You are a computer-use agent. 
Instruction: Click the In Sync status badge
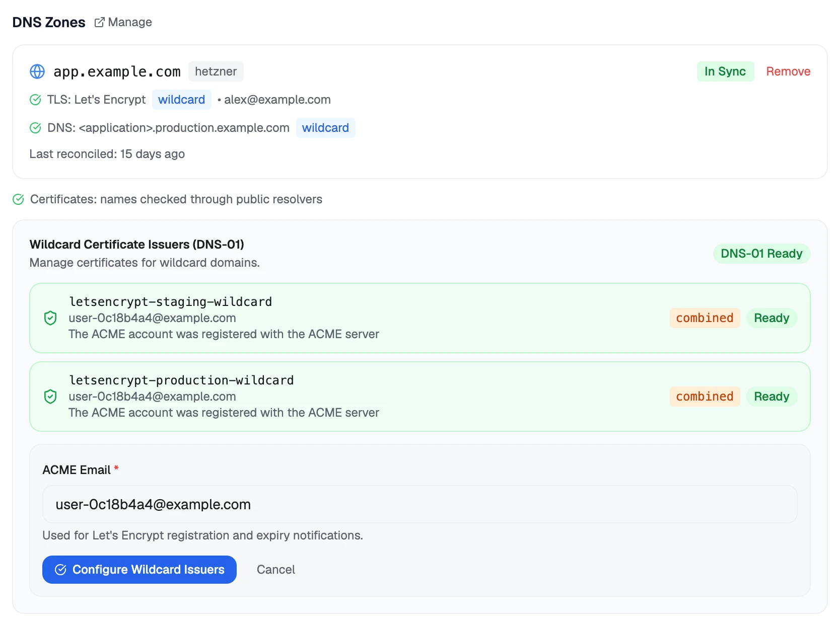click(725, 71)
